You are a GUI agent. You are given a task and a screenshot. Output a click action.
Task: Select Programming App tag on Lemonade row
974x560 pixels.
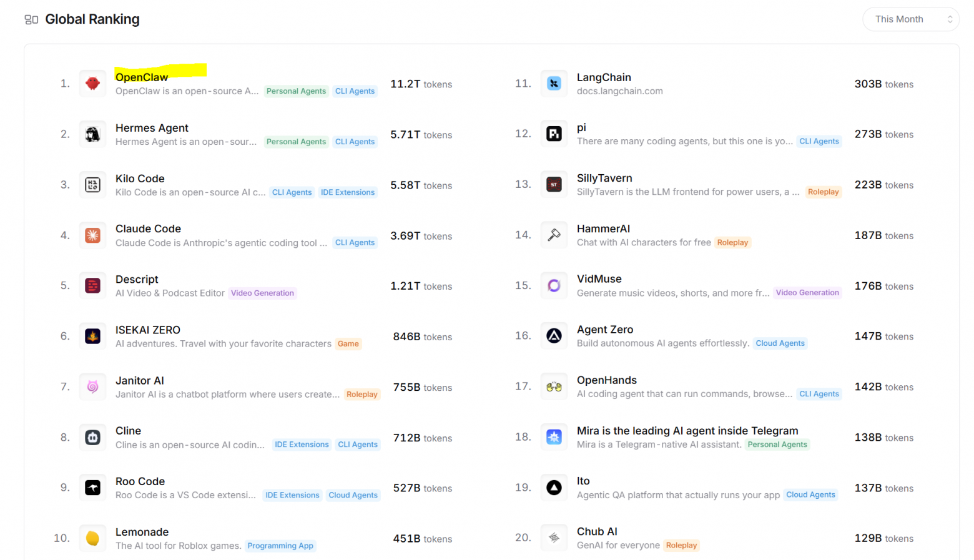(x=280, y=546)
